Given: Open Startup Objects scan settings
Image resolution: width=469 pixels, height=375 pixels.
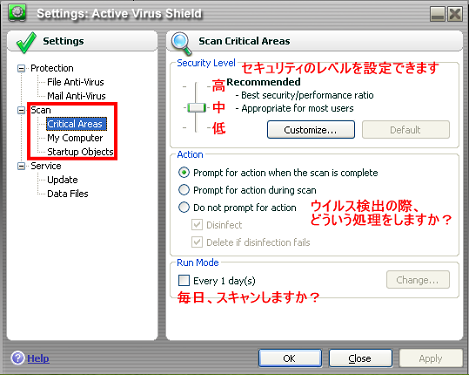Looking at the screenshot, I should pos(80,152).
